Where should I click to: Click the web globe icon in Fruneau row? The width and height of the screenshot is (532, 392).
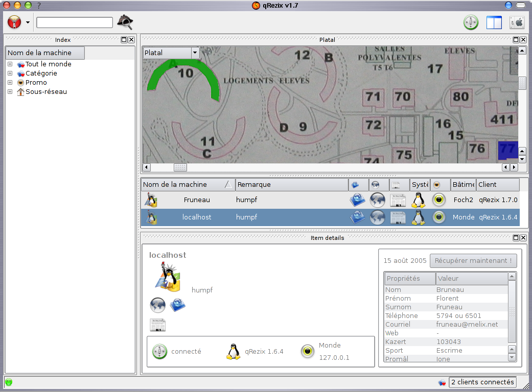[377, 200]
